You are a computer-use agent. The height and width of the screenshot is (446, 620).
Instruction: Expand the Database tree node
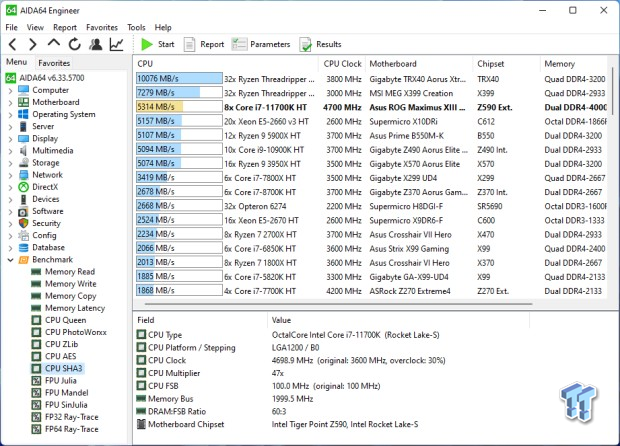(x=11, y=248)
